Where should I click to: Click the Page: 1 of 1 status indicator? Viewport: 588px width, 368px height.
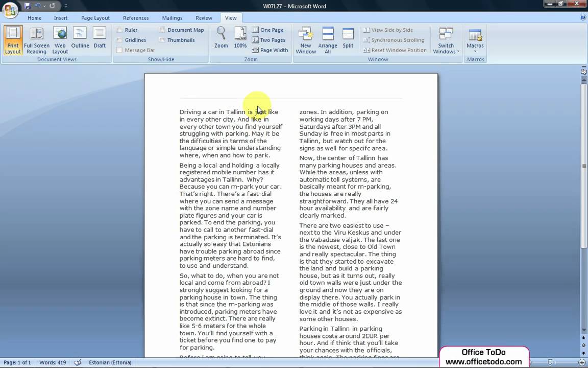17,362
